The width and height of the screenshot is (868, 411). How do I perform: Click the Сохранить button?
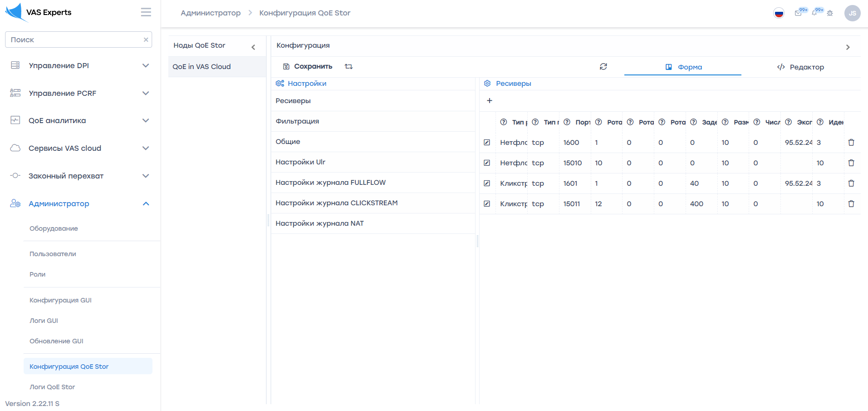coord(308,67)
